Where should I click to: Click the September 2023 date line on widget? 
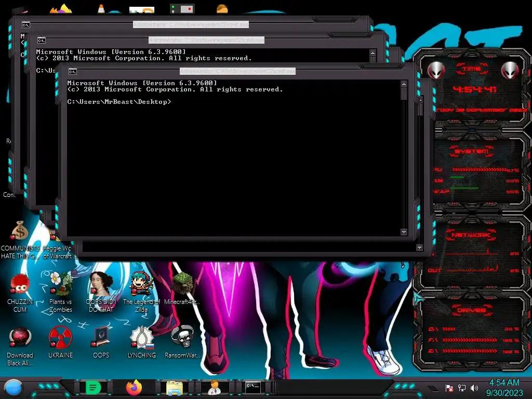point(481,110)
